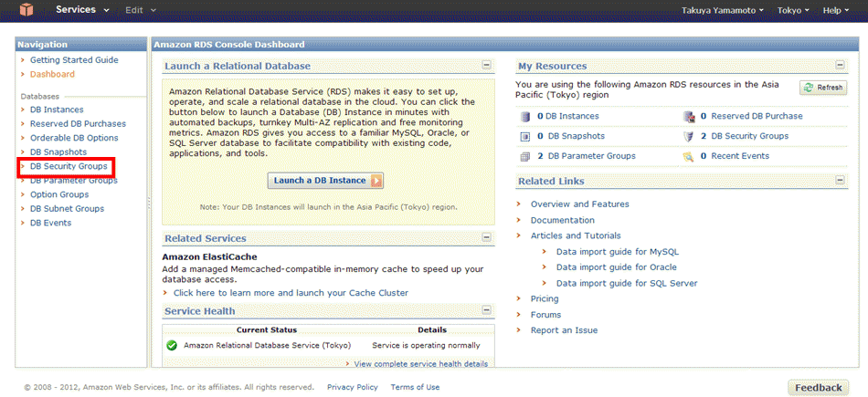The width and height of the screenshot is (868, 397).
Task: Open 0 DB Snapshots resource link
Action: coord(571,136)
